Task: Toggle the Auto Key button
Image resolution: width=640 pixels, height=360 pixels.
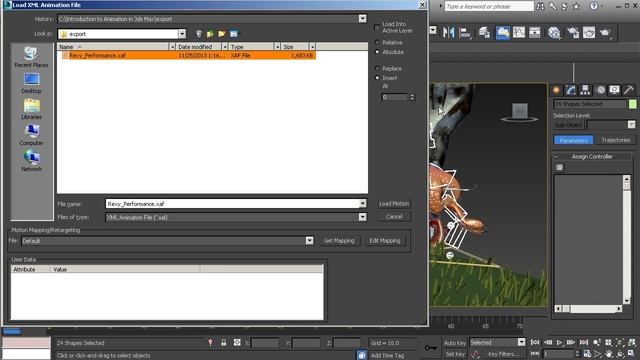Action: (x=455, y=343)
